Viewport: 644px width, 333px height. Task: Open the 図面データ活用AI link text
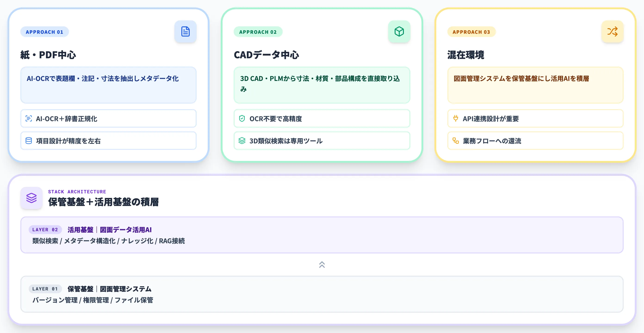point(126,229)
